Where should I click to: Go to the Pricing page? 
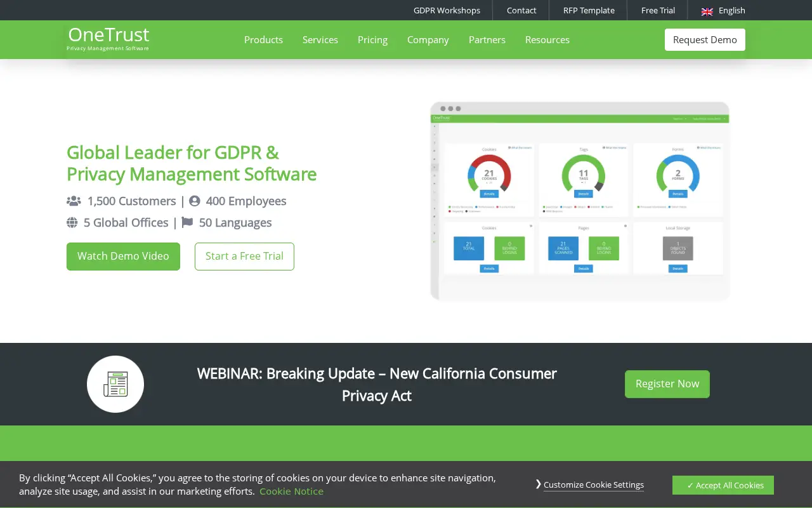(372, 39)
